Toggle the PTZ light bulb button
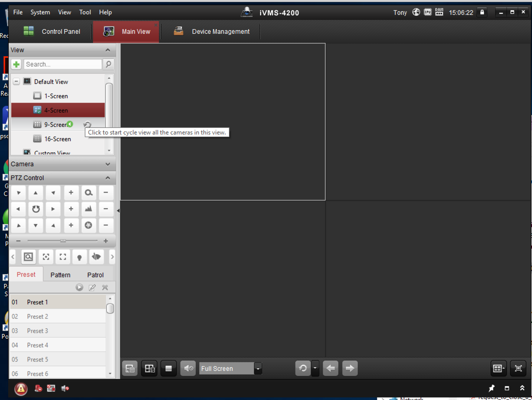The image size is (532, 400). point(79,257)
